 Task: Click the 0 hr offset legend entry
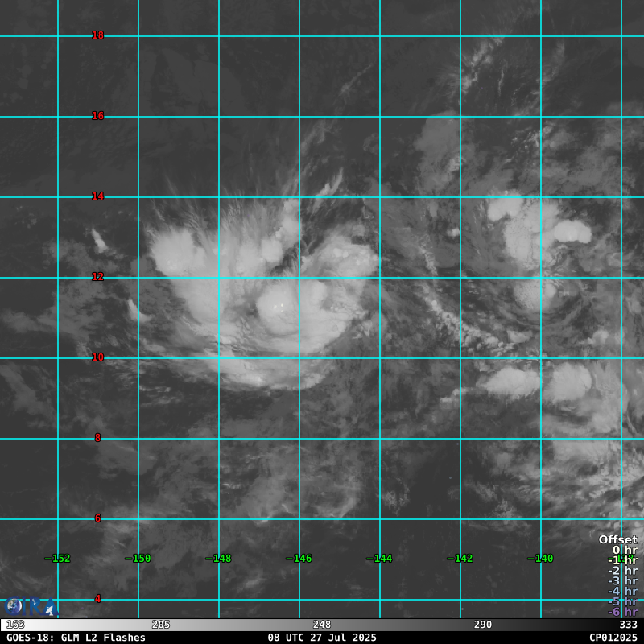(624, 550)
